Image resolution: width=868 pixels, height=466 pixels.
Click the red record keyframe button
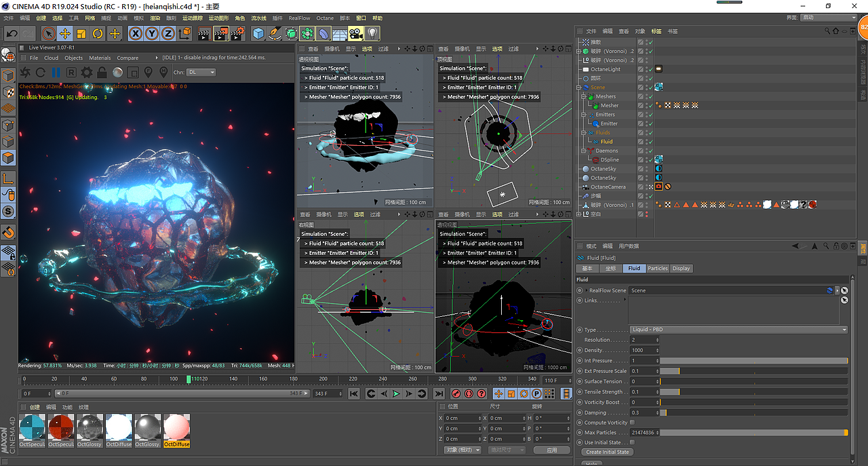(456, 393)
